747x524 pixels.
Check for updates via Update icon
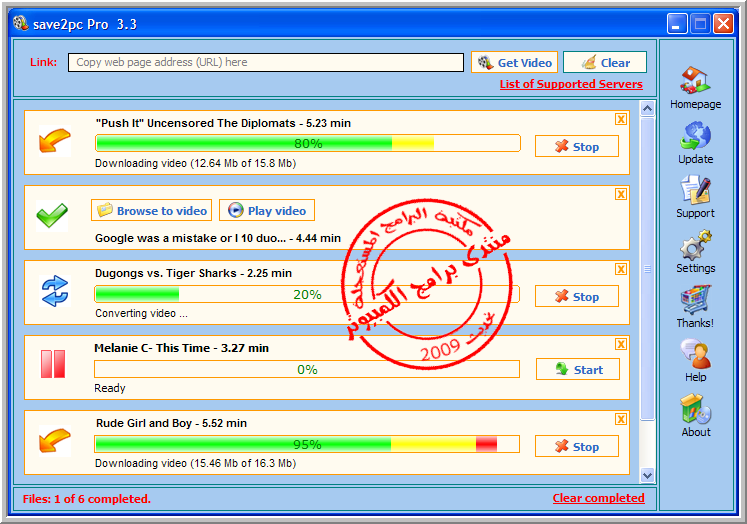pyautogui.click(x=695, y=136)
